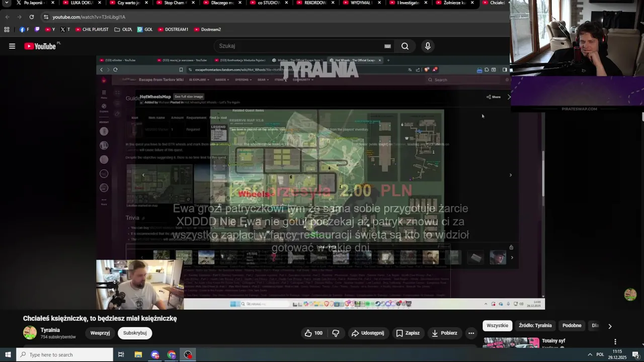The image size is (644, 362).
Task: Show hidden system tray icons
Action: [x=590, y=355]
